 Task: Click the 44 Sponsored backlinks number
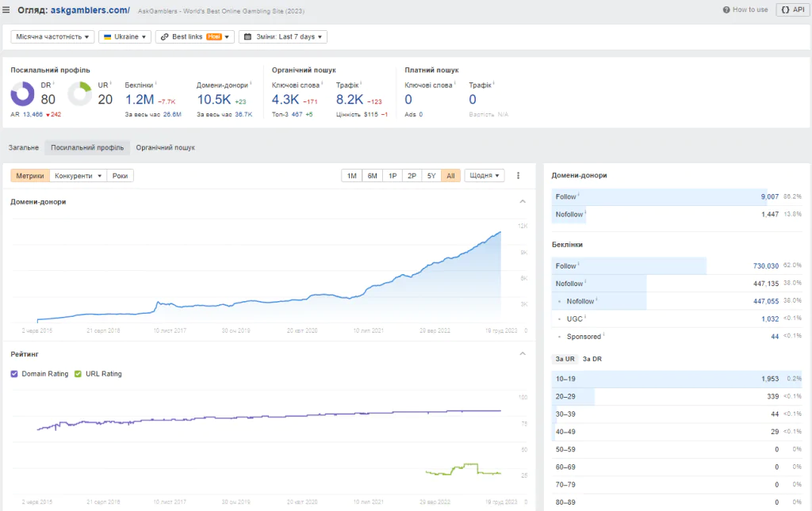coord(775,336)
